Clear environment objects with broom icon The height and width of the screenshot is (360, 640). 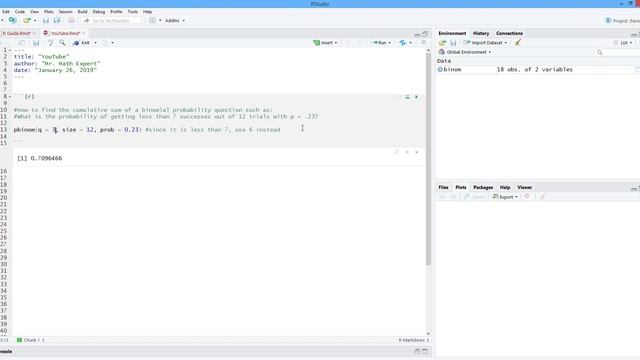518,42
